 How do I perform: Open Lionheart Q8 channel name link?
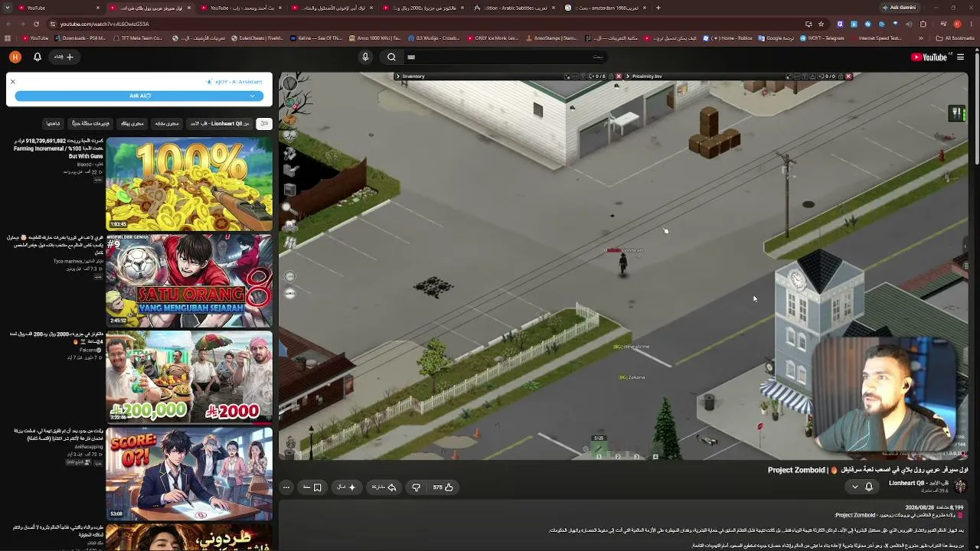click(x=917, y=483)
